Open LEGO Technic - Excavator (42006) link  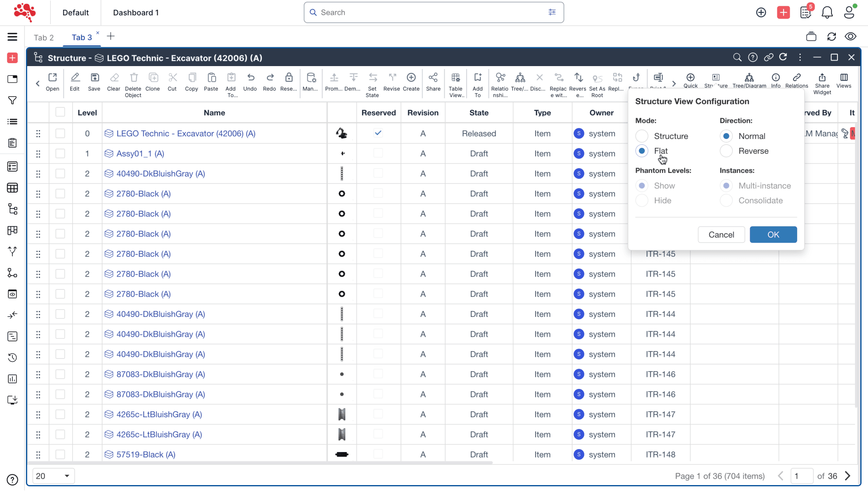(x=186, y=133)
